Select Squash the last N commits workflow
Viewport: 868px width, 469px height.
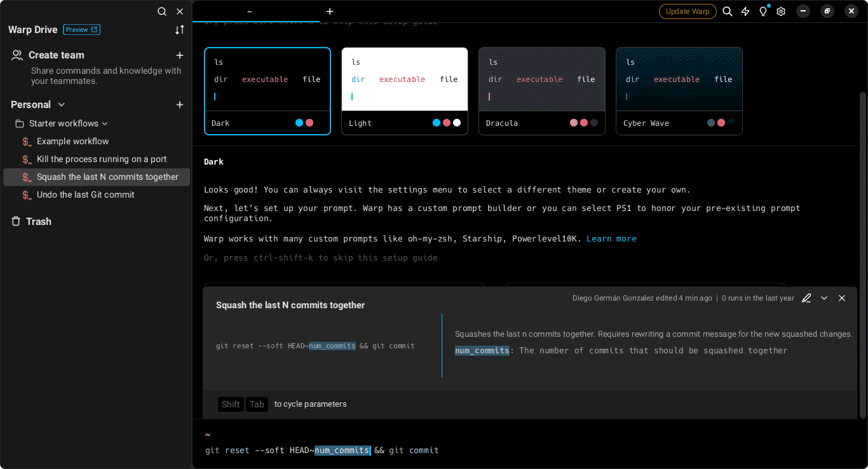tap(97, 177)
